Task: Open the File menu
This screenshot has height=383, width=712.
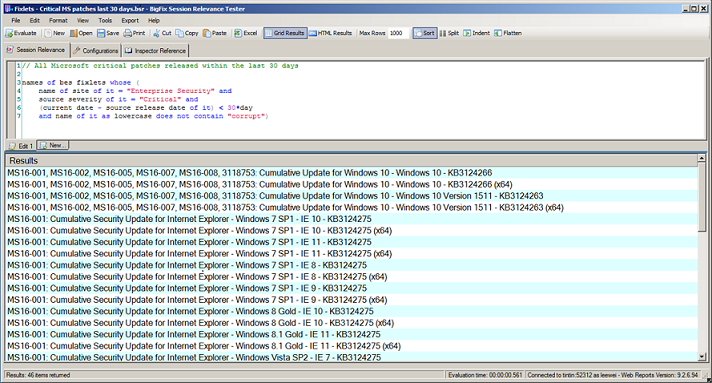Action: (x=16, y=20)
